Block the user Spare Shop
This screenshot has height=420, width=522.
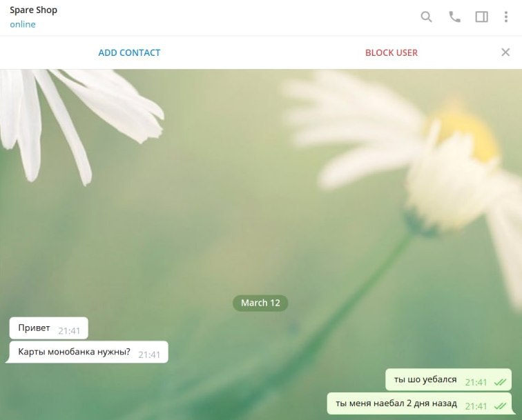391,52
